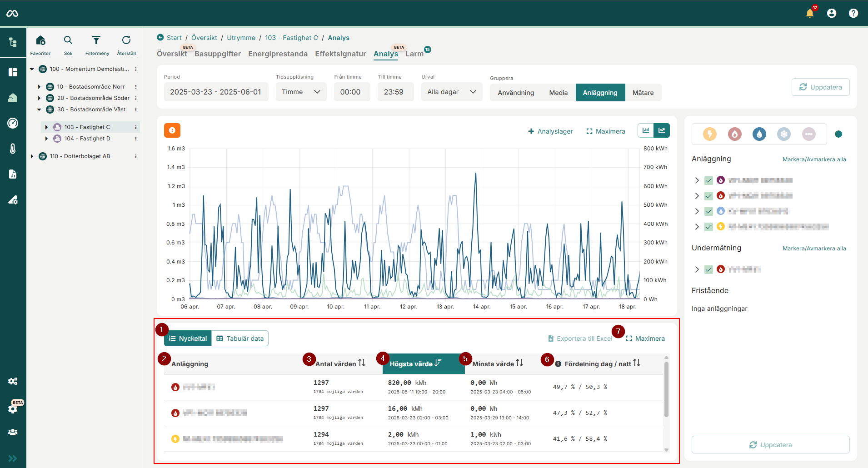
Task: Maximize the chart with Maximera
Action: [605, 131]
